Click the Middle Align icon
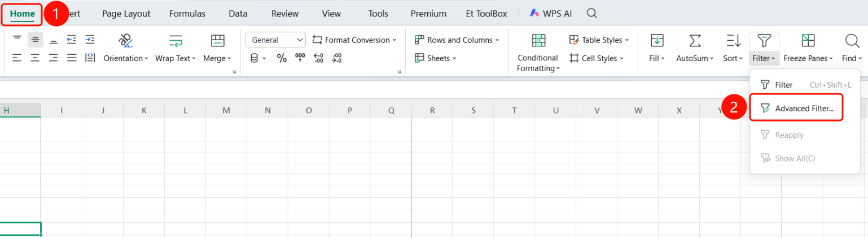Screen dimensions: 868x238 point(35,40)
